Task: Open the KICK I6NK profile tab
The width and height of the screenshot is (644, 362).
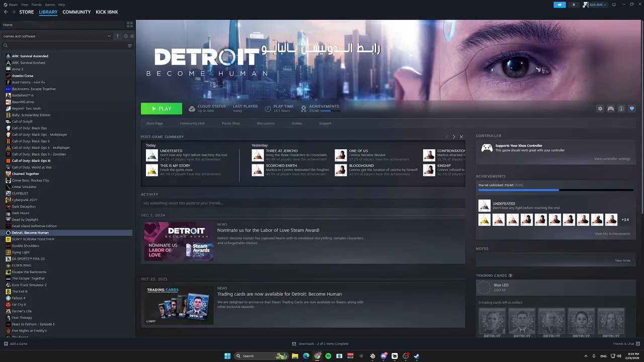Action: 107,12
